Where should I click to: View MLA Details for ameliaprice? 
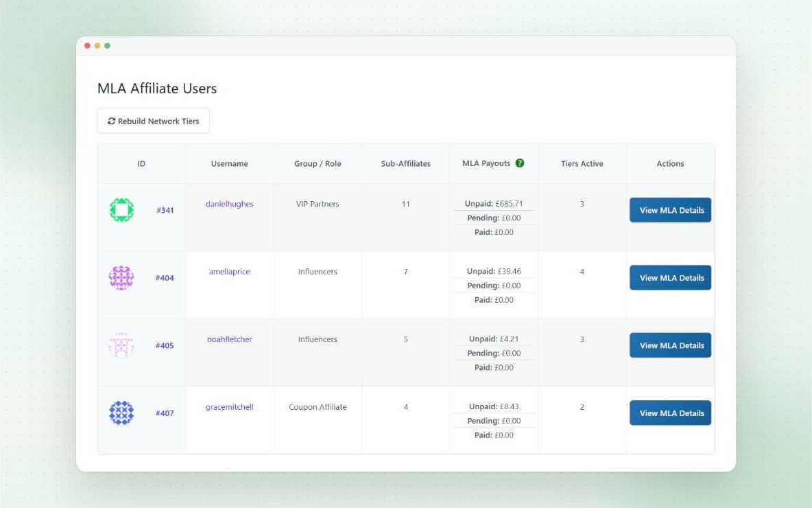tap(671, 278)
